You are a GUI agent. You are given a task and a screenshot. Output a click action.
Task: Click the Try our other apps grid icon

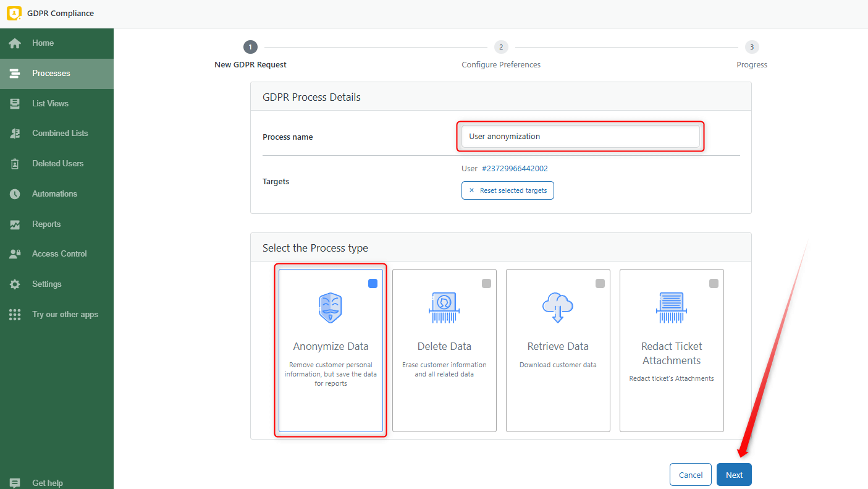15,315
